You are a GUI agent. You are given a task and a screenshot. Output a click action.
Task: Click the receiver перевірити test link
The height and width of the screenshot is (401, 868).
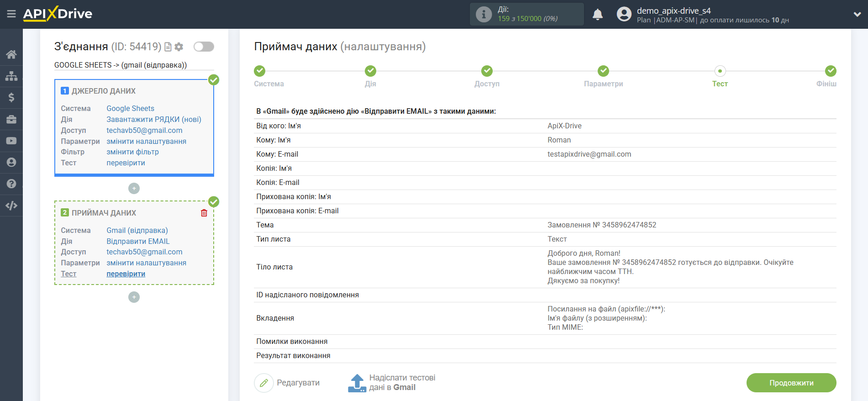126,274
